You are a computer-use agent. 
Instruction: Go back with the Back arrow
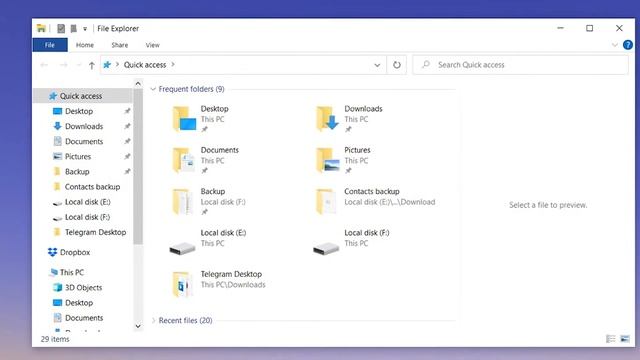[x=44, y=65]
